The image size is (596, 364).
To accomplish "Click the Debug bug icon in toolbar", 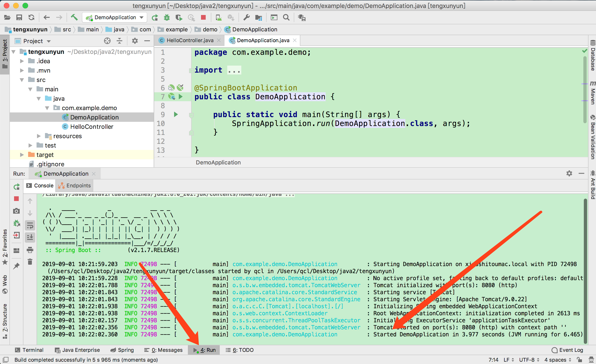I will tap(167, 17).
